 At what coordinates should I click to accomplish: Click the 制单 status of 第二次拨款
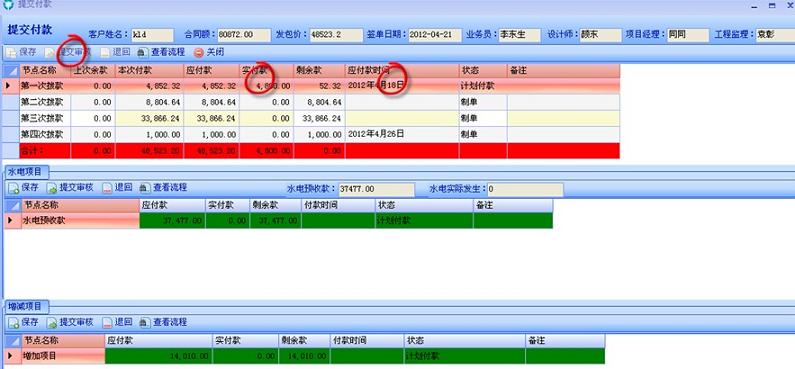click(x=483, y=102)
